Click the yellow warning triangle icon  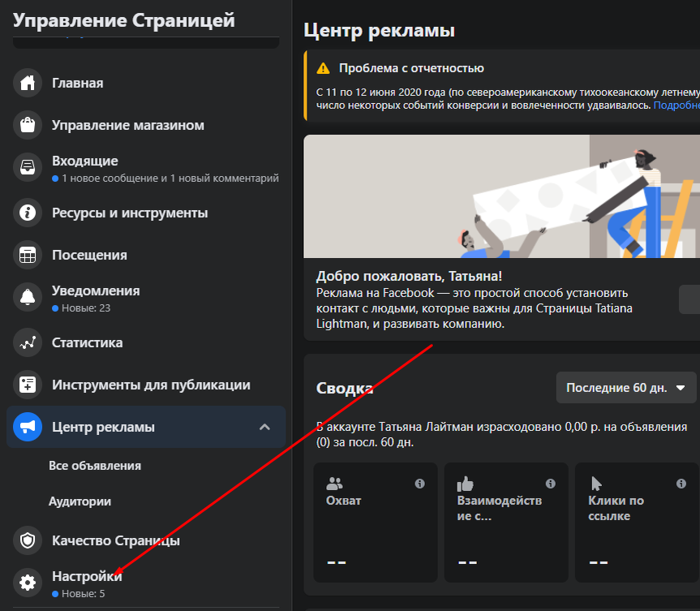(323, 69)
